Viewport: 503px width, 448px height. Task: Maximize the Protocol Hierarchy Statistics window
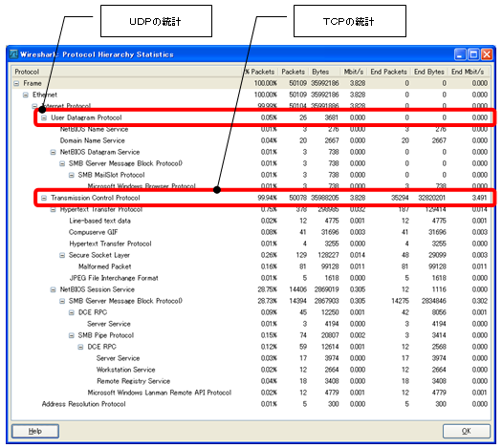pyautogui.click(x=473, y=54)
